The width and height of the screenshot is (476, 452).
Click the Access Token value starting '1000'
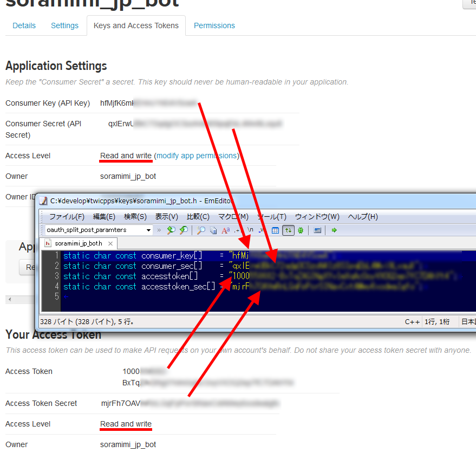coord(131,371)
